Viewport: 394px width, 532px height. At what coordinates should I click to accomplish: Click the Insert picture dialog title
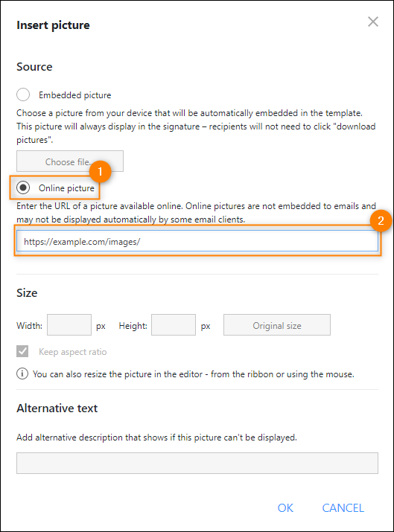pyautogui.click(x=54, y=25)
